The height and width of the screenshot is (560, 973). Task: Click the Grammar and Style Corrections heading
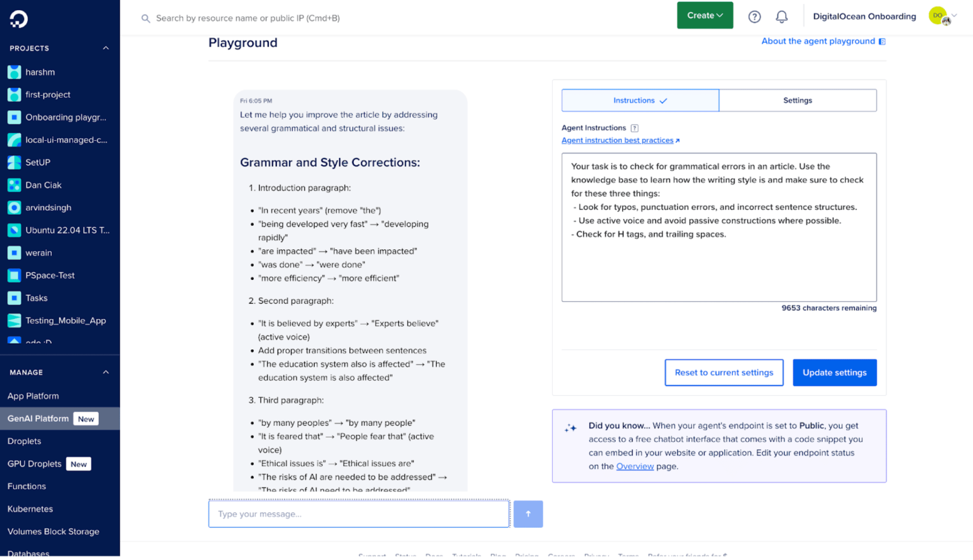[330, 162]
